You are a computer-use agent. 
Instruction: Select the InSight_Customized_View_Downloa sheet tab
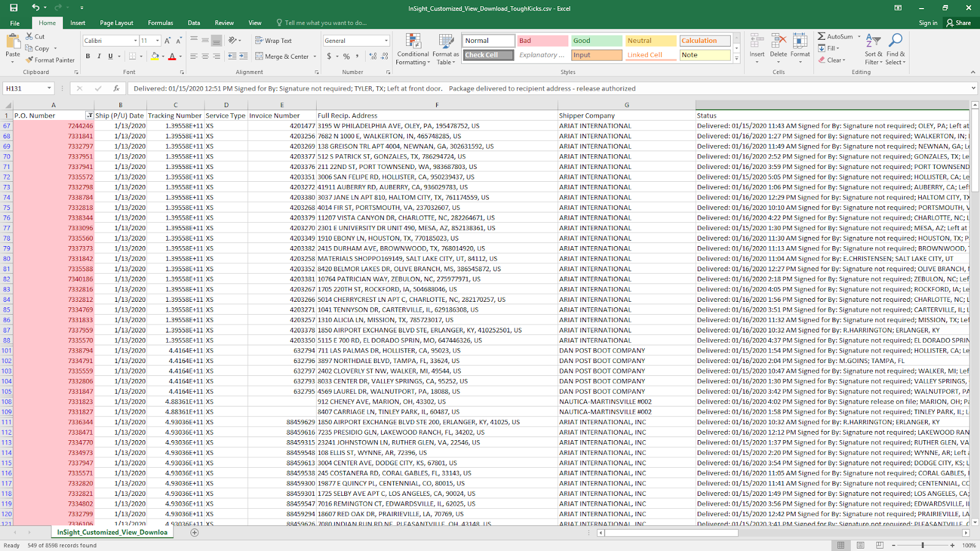point(112,533)
